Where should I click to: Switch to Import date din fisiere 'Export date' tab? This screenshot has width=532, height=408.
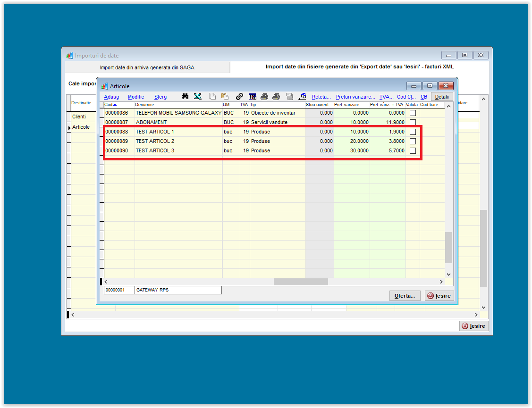coord(360,67)
